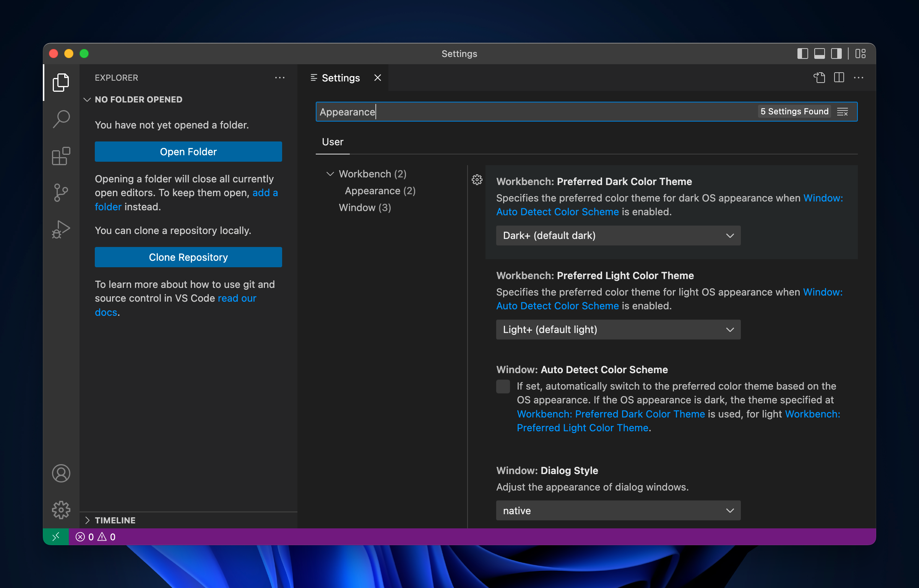Clear the settings search input icon

(843, 112)
